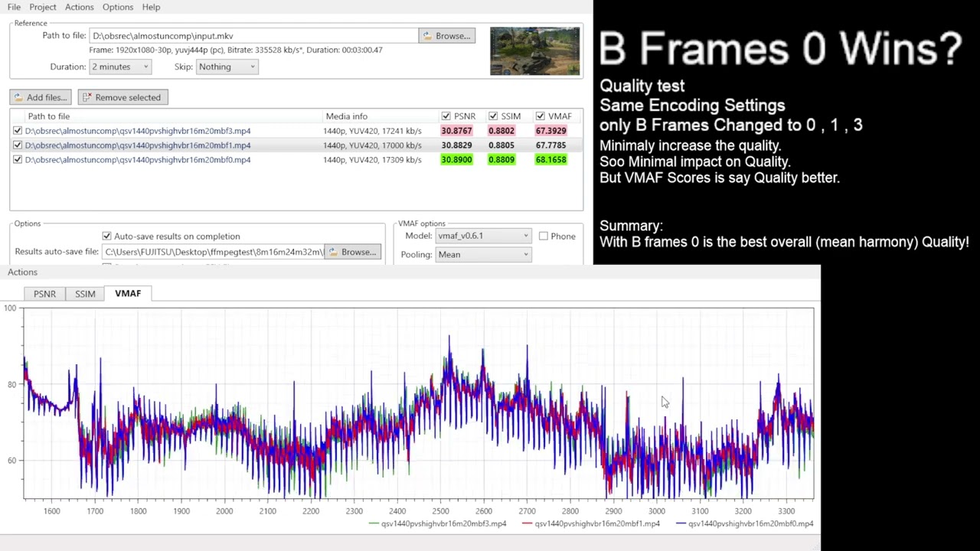
Task: Click the Results auto-save file path field
Action: (214, 252)
